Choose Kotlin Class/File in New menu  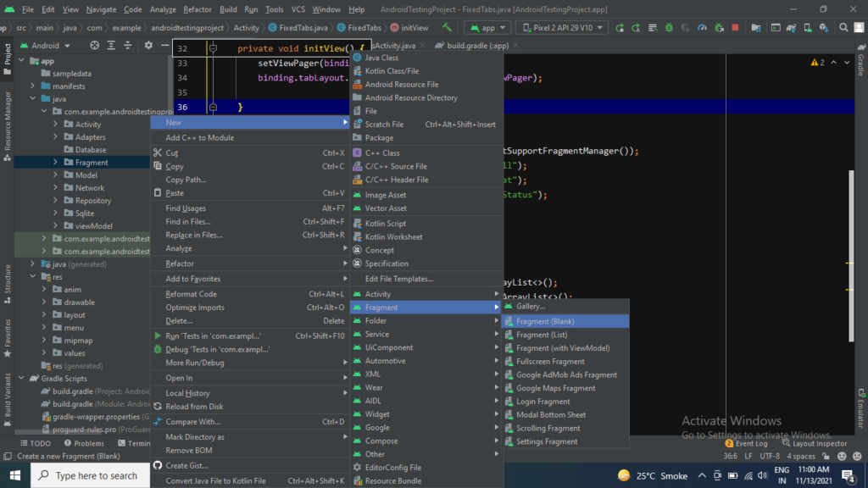point(427,71)
